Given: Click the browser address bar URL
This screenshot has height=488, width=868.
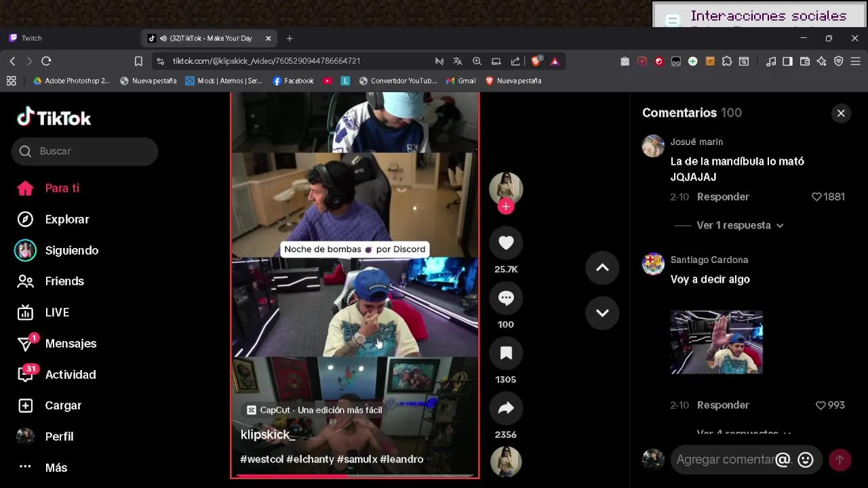Looking at the screenshot, I should [x=267, y=61].
